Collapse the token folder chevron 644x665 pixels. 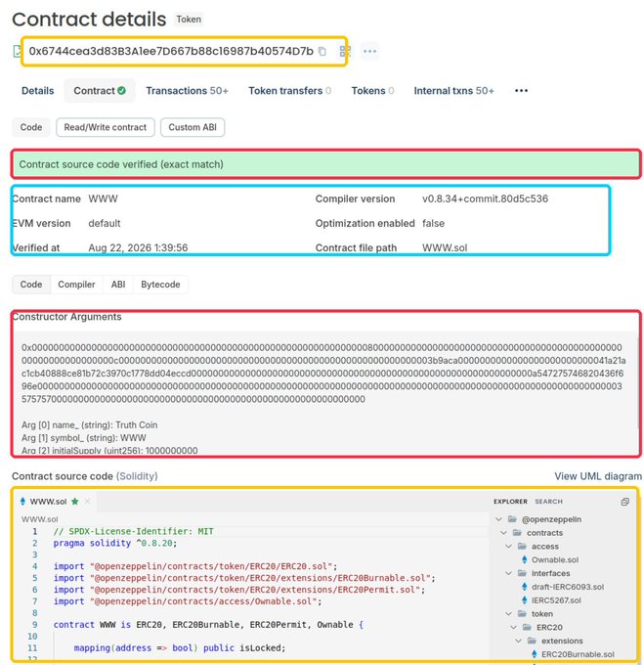click(x=508, y=614)
